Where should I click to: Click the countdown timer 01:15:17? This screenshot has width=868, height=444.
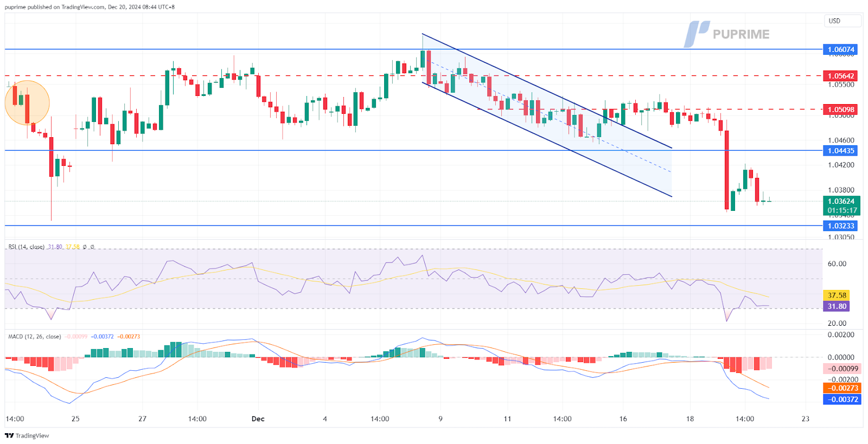(841, 210)
